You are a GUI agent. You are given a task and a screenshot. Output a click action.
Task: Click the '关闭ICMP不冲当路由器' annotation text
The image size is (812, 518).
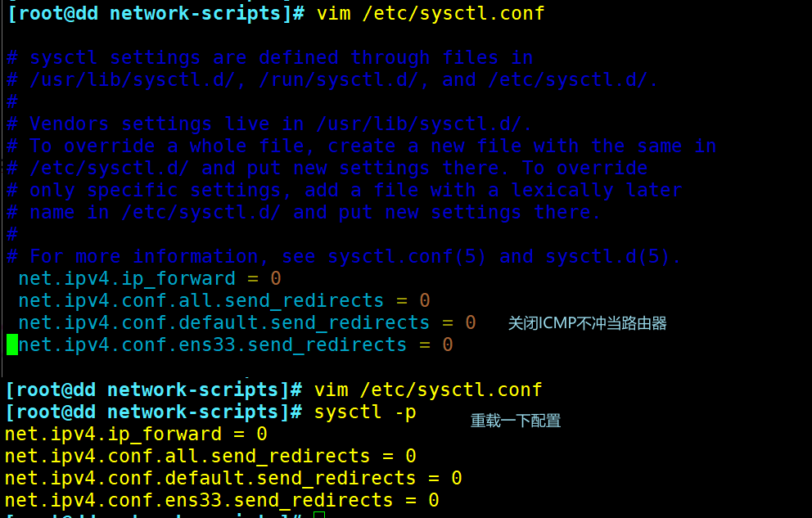pyautogui.click(x=587, y=323)
